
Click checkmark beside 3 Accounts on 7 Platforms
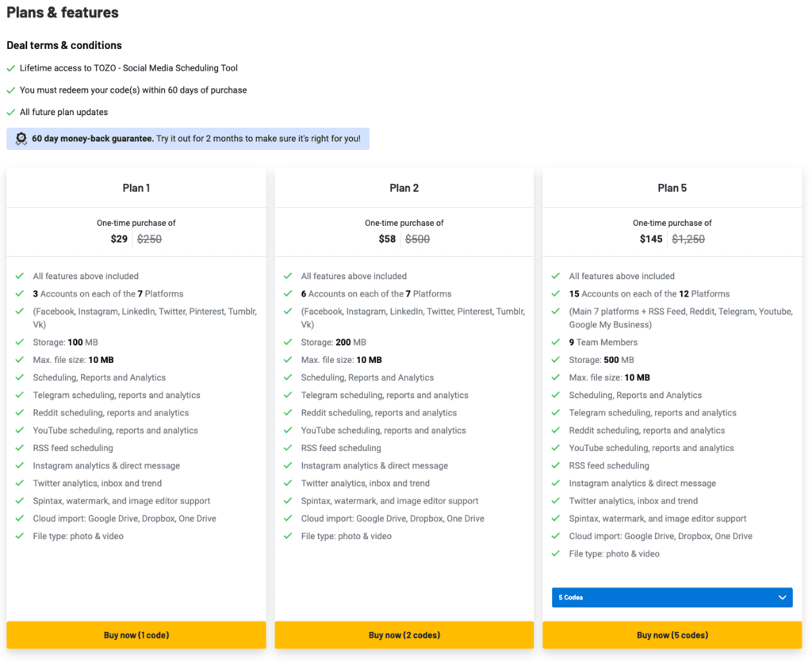point(20,293)
